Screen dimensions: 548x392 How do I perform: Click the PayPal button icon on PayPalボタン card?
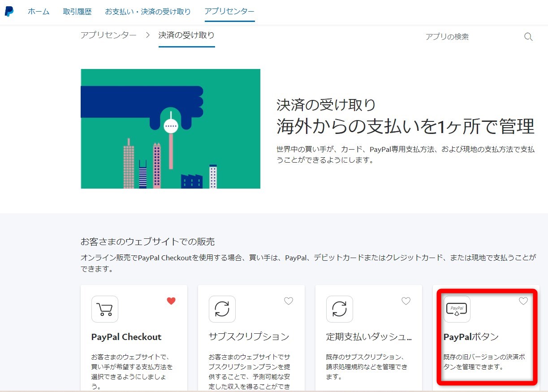457,309
